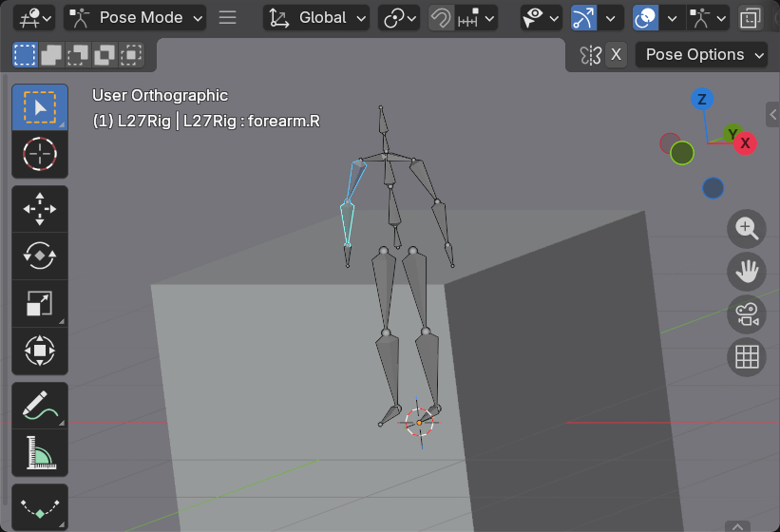
Task: Toggle the X-axis mirror butterfly icon
Action: coord(591,55)
